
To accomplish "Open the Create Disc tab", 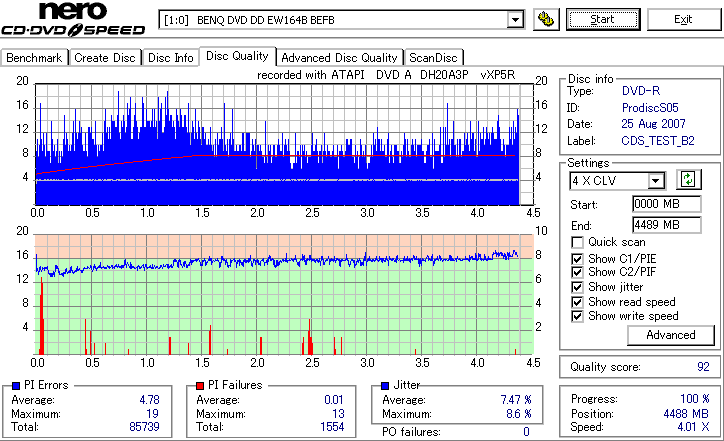I will click(x=105, y=58).
